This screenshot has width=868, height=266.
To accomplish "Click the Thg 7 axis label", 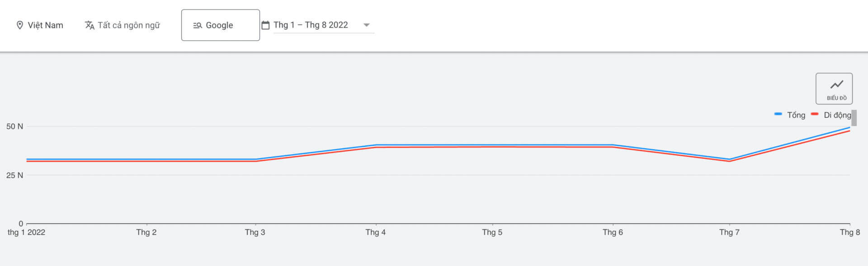I will pos(729,232).
